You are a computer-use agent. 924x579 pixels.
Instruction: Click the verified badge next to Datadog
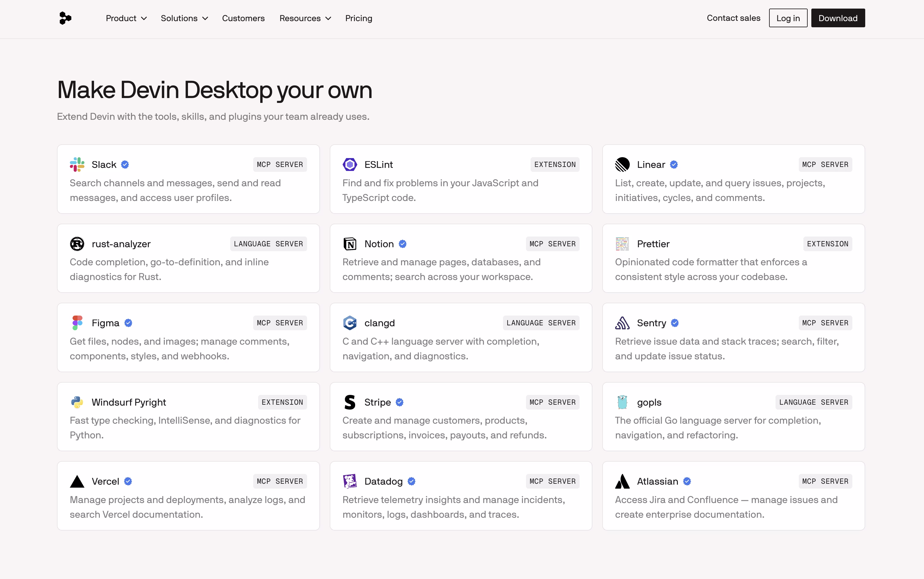point(411,481)
